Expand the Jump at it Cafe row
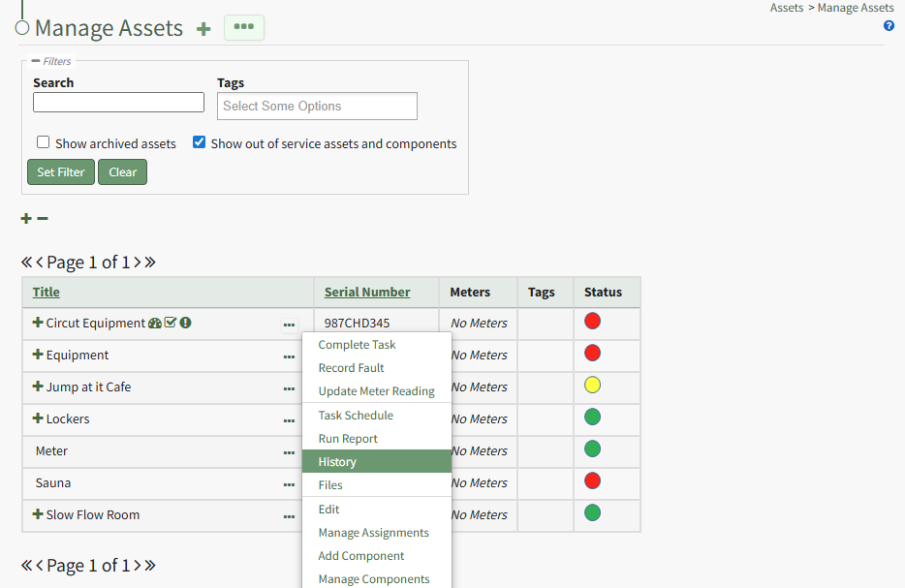905x588 pixels. 38,387
